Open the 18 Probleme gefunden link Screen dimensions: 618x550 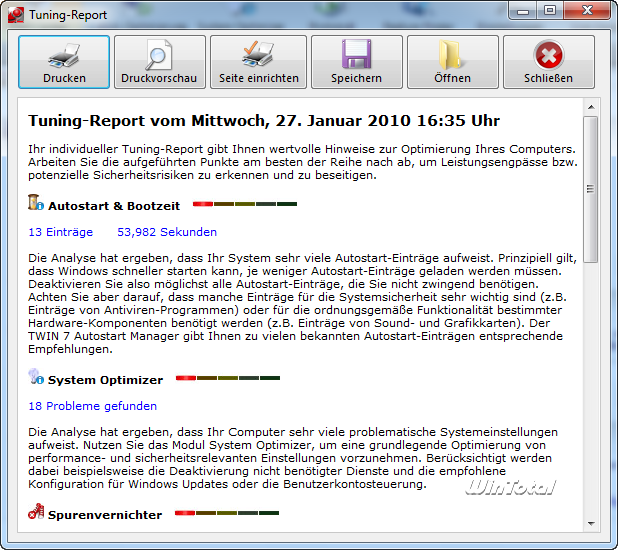93,406
